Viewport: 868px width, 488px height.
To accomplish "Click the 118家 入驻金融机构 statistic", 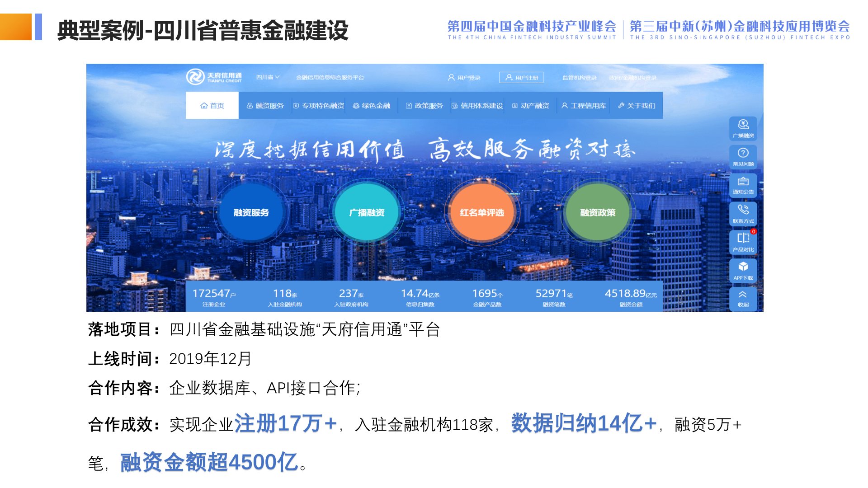I will pyautogui.click(x=285, y=297).
